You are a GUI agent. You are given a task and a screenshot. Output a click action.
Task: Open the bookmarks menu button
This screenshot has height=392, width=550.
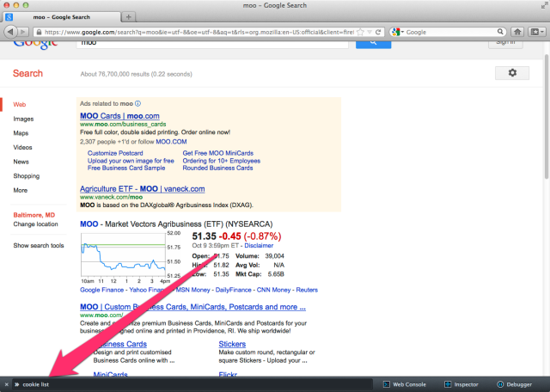click(x=536, y=32)
